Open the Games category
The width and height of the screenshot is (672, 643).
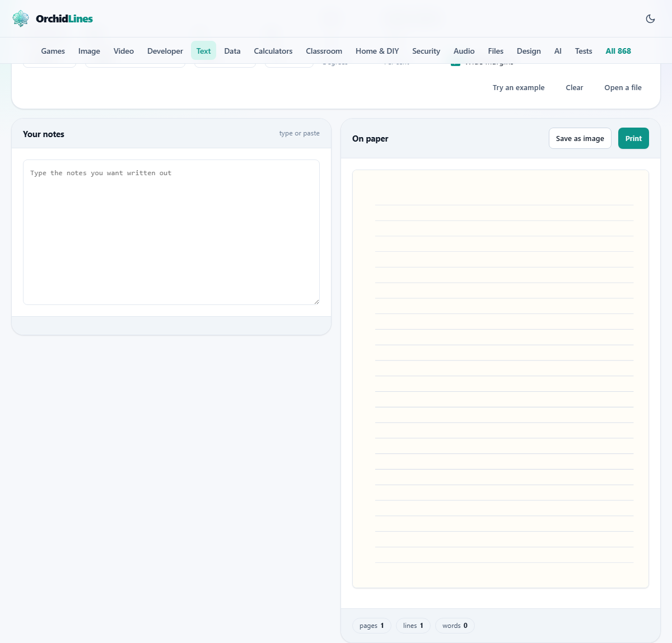point(53,51)
